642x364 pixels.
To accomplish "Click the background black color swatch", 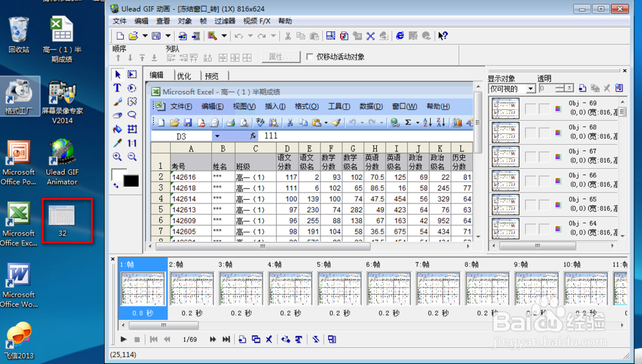I will 131,180.
